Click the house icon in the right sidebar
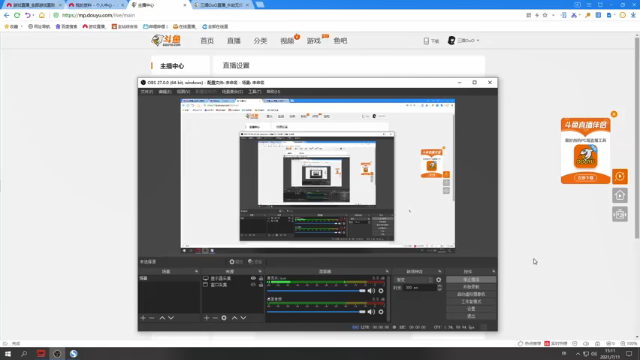The image size is (640, 360). [x=620, y=196]
